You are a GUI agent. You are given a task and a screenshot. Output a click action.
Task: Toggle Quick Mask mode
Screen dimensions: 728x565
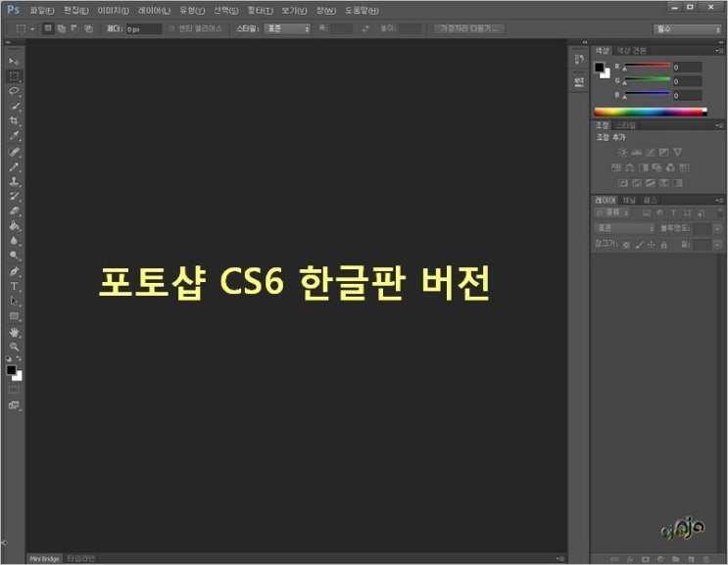(14, 390)
